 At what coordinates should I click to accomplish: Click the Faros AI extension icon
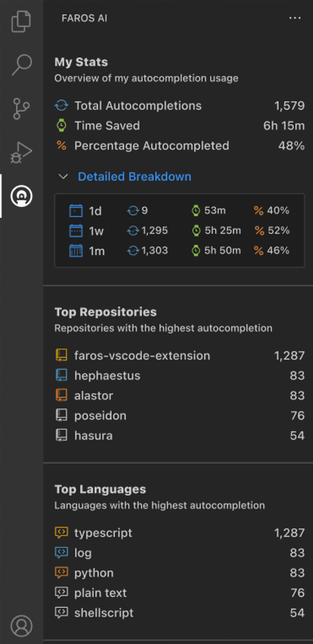point(22,196)
